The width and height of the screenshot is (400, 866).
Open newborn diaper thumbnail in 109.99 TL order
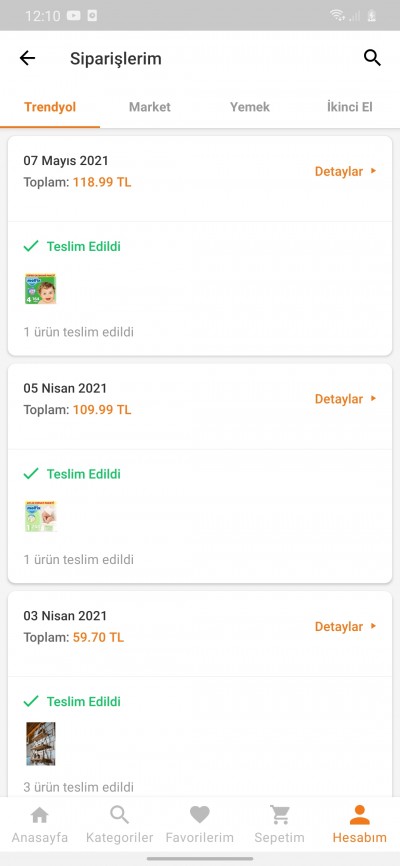40,516
